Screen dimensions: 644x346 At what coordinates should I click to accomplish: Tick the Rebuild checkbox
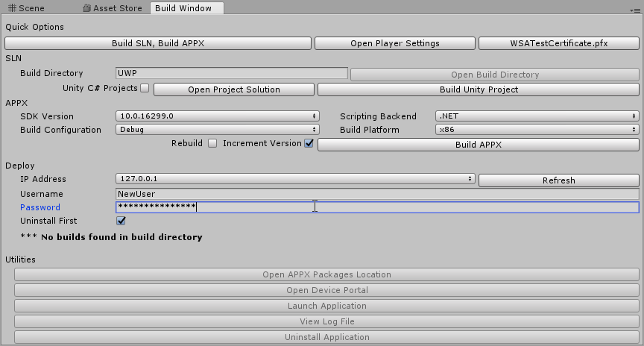coord(212,143)
